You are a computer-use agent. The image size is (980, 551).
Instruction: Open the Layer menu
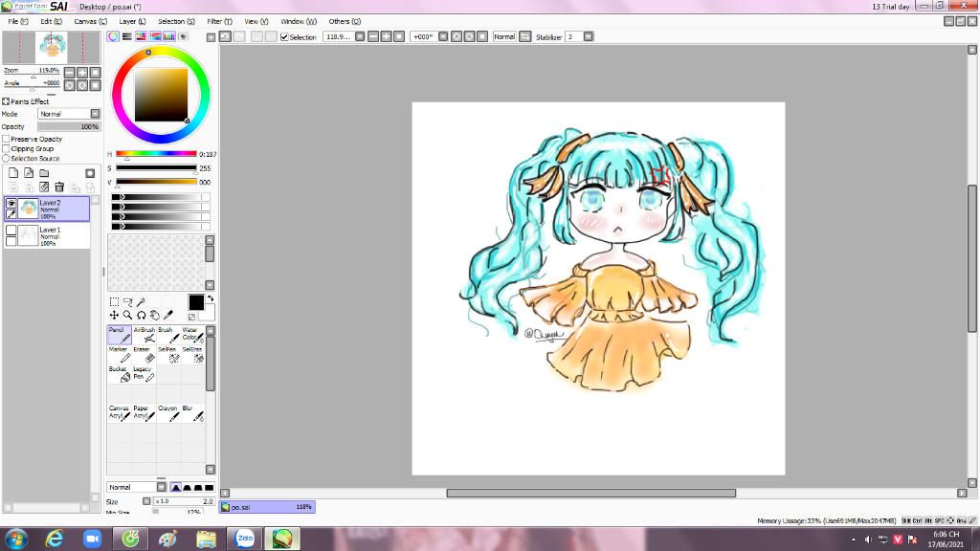(132, 21)
